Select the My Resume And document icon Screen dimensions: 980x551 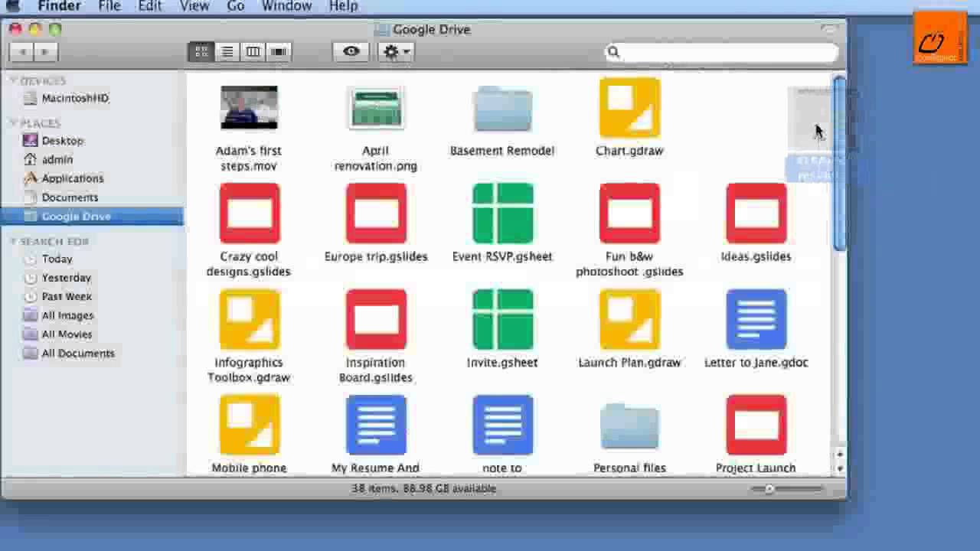tap(376, 425)
